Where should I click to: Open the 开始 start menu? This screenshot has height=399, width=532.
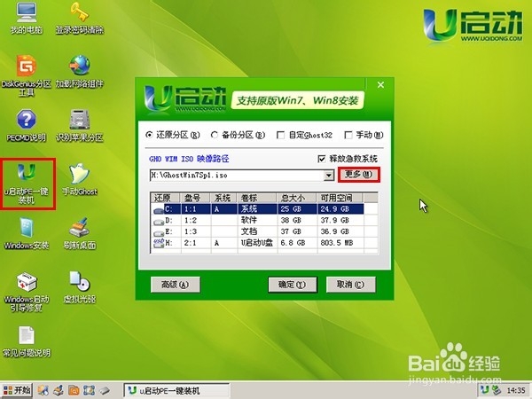[x=17, y=390]
